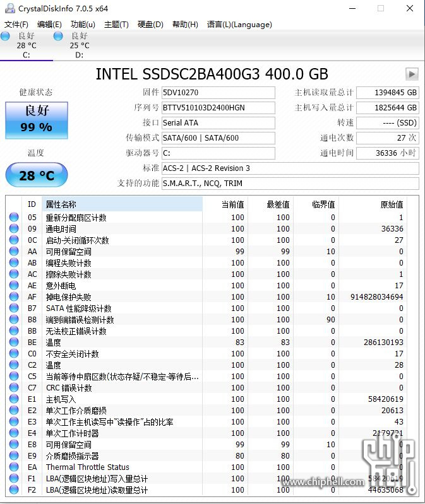425x504 pixels.
Task: Click status icon for attribute E2 单次工作介质磨损
Action: (x=14, y=411)
